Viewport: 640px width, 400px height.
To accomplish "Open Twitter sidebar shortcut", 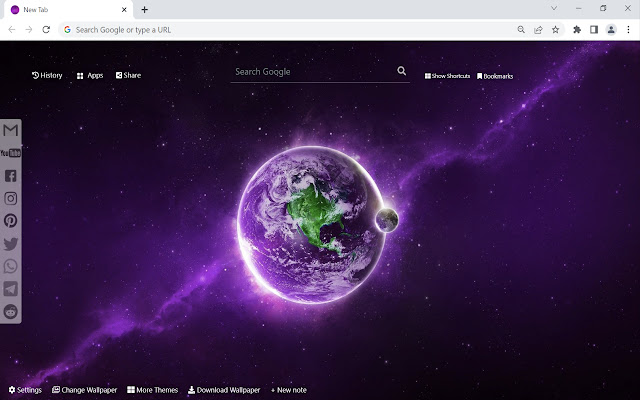I will pos(11,244).
